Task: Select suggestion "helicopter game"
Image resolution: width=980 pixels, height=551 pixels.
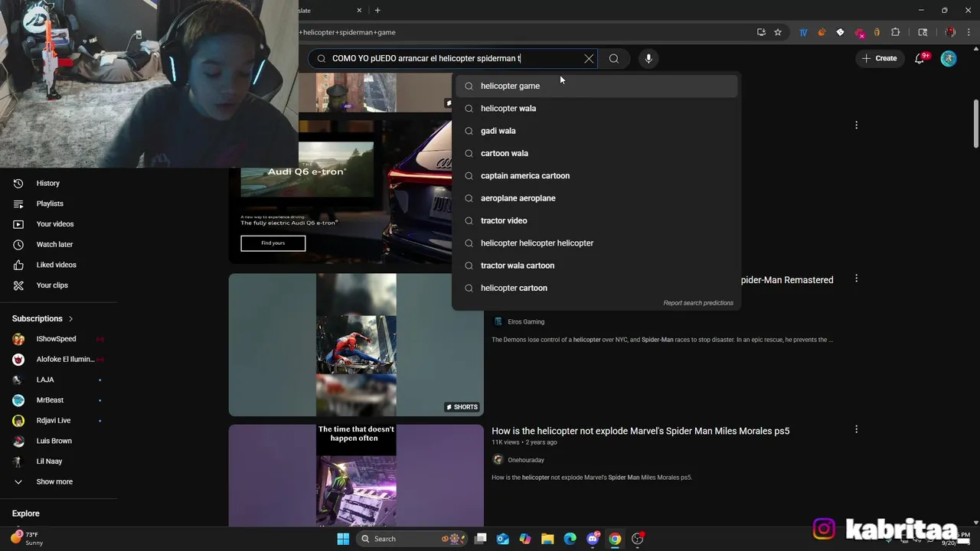Action: [596, 86]
